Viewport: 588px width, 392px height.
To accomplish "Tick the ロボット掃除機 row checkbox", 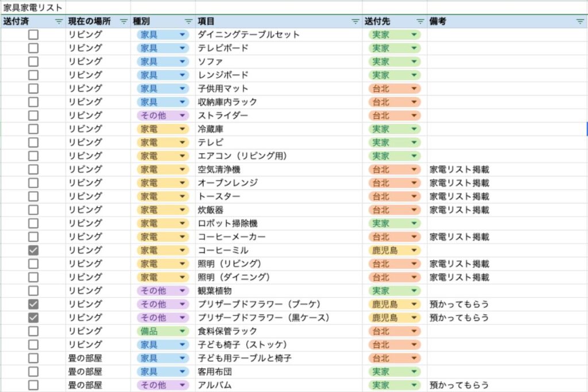I will 33,223.
